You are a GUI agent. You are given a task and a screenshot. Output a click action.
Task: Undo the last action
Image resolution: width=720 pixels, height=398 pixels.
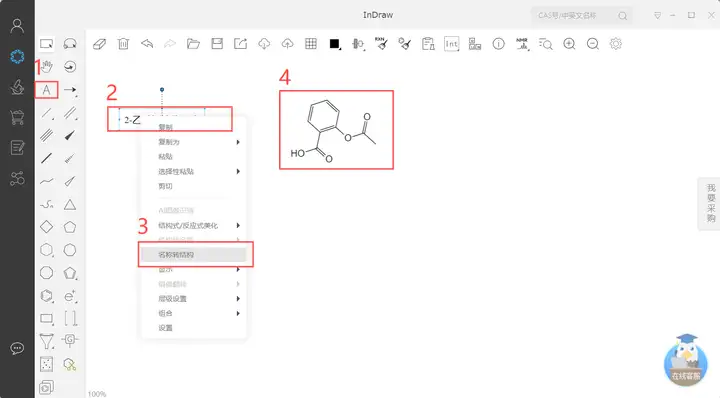pos(147,44)
